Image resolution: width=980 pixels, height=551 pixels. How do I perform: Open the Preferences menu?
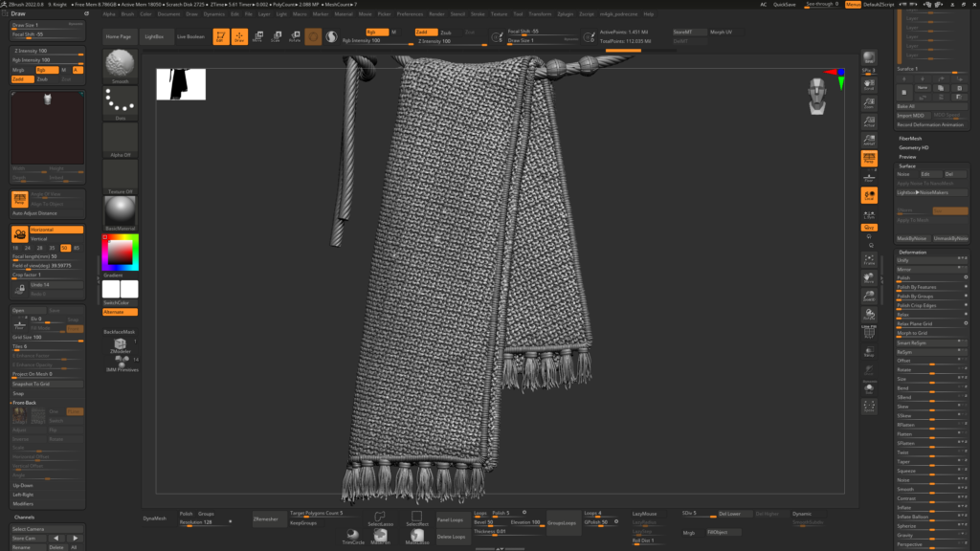(x=410, y=14)
